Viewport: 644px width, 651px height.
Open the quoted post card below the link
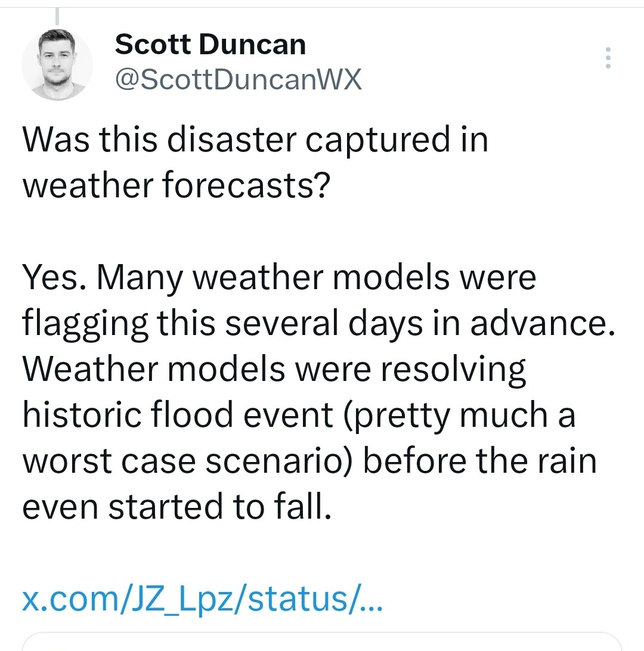[322, 642]
